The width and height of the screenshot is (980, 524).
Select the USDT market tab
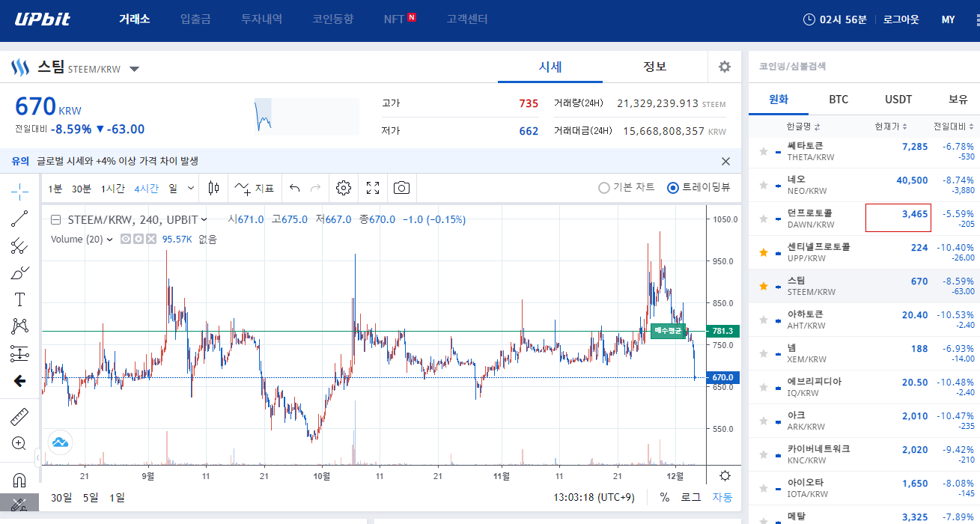[x=898, y=99]
